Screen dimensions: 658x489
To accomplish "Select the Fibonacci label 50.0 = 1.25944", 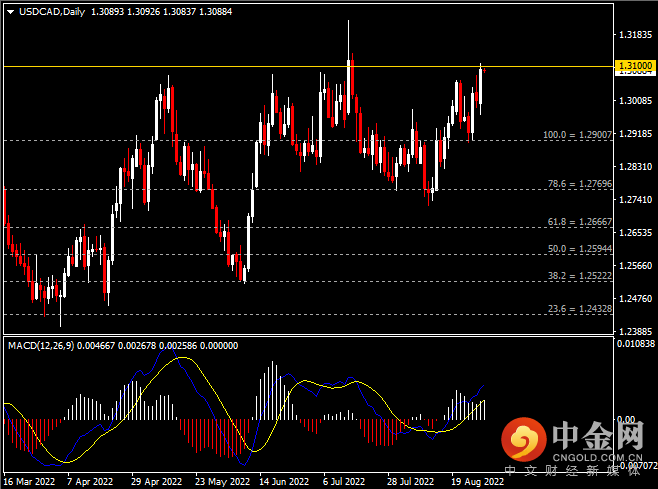I will click(x=580, y=248).
